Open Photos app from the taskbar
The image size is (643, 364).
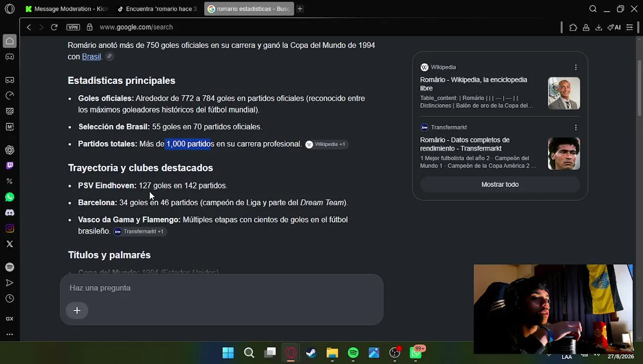pos(374,353)
